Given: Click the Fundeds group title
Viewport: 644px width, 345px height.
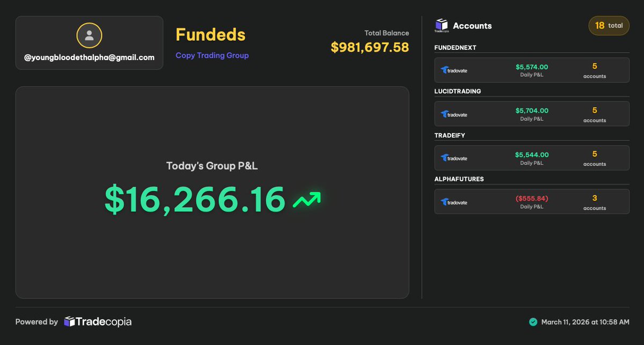Looking at the screenshot, I should coord(210,34).
